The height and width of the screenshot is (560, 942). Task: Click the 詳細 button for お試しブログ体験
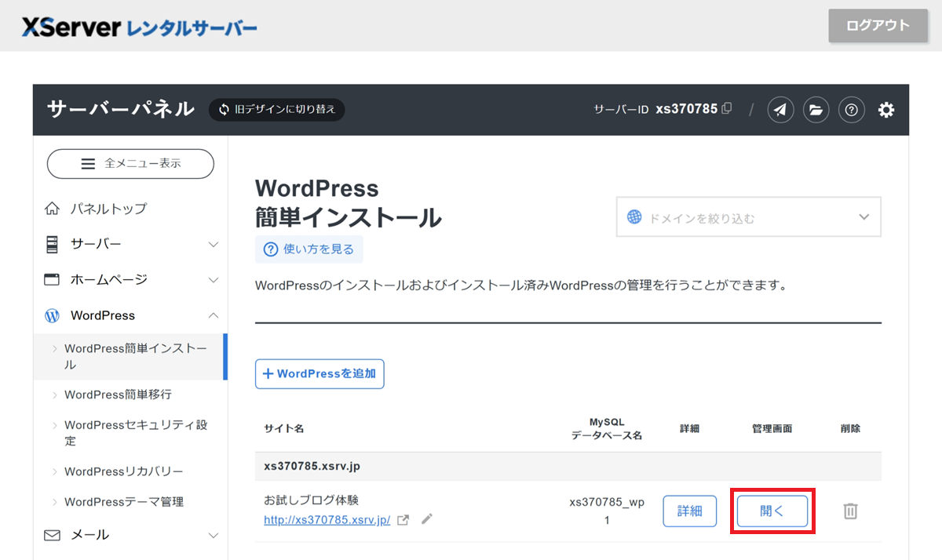click(x=690, y=511)
